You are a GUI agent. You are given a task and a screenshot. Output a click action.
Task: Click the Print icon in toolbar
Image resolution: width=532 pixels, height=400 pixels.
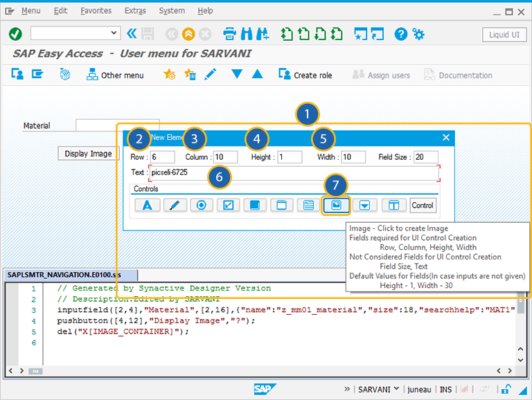[x=229, y=34]
